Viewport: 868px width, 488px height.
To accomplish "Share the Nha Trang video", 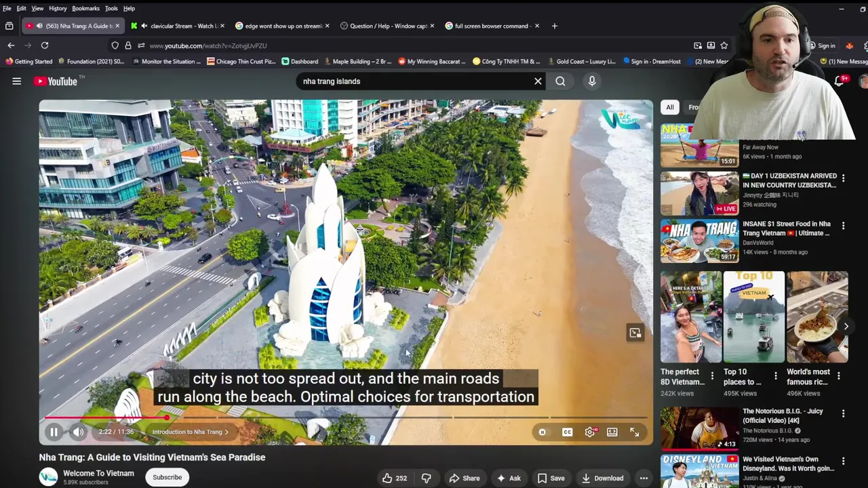I will pos(465,478).
